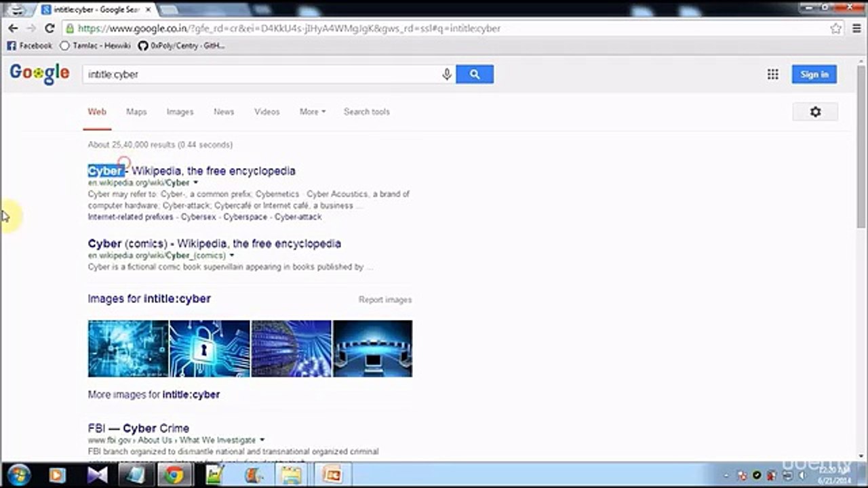Open Images for intitle:cyber heading
The image size is (868, 488).
click(x=149, y=299)
